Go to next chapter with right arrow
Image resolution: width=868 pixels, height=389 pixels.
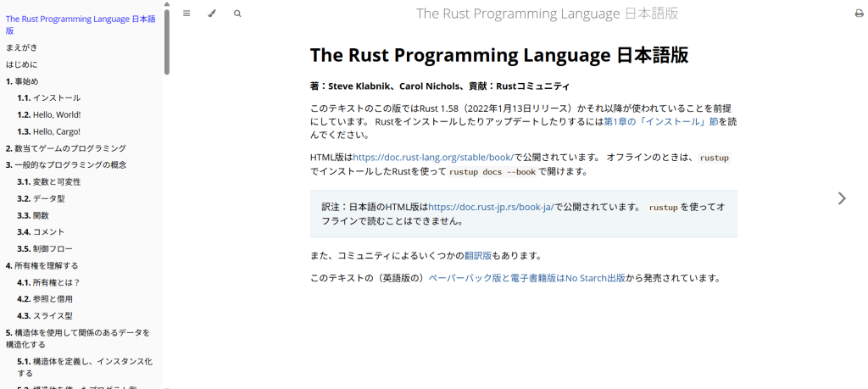[841, 198]
